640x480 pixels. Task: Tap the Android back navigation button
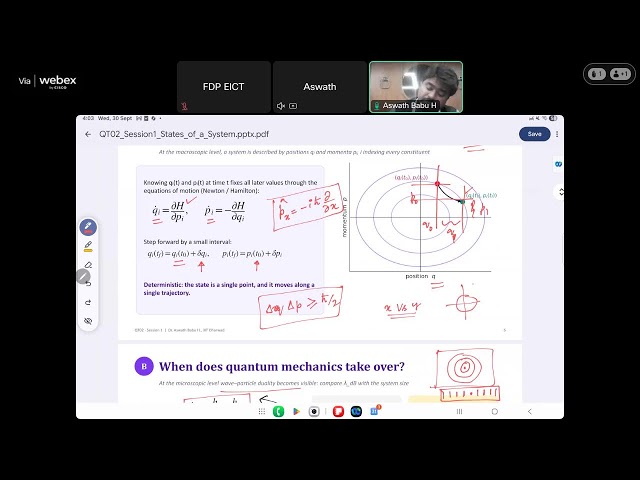click(x=530, y=411)
